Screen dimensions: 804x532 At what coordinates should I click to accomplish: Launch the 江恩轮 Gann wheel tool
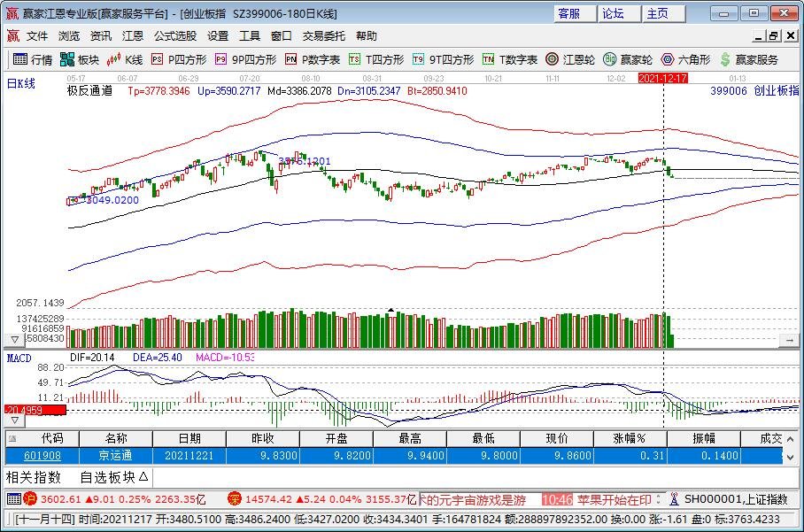pyautogui.click(x=570, y=59)
